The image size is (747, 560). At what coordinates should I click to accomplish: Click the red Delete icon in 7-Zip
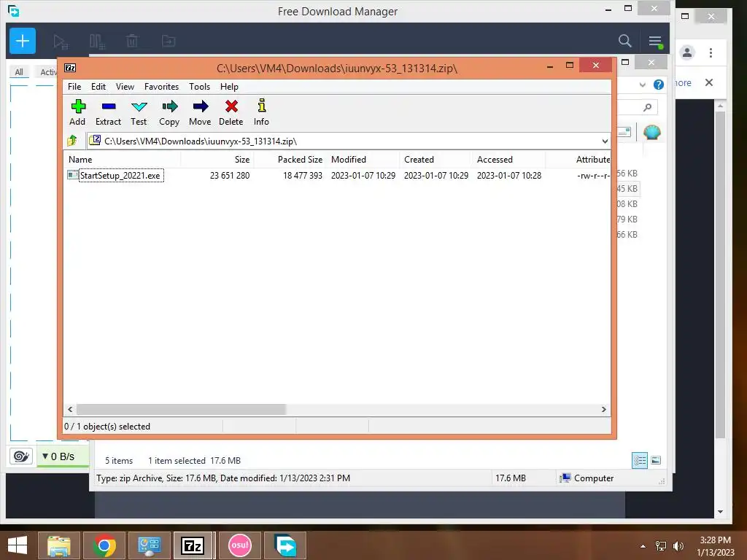[x=231, y=113]
